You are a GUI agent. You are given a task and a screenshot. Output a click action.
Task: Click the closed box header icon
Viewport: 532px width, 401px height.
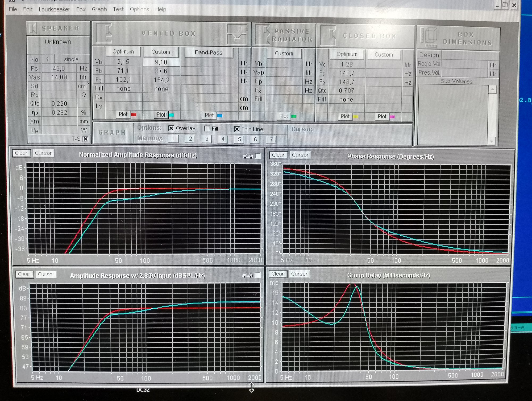[328, 35]
